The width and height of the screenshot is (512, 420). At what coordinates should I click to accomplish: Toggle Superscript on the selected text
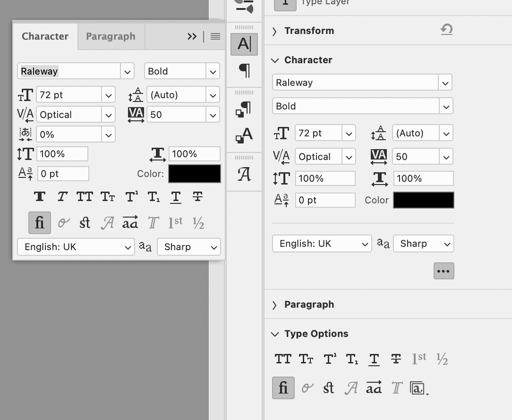[x=131, y=196]
